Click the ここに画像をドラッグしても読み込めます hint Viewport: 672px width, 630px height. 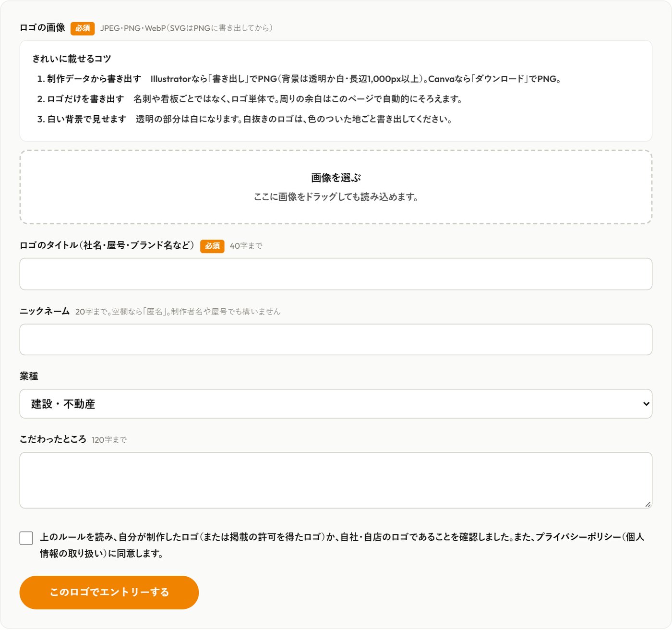336,197
